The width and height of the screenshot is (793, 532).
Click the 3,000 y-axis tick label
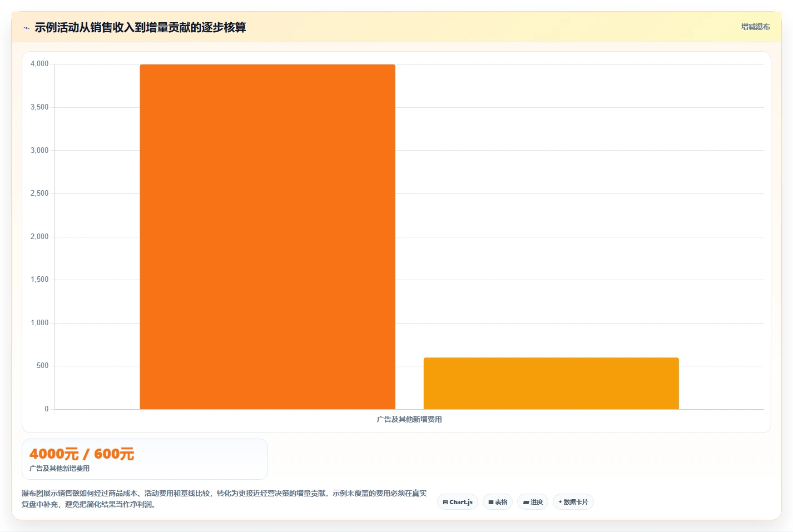tap(39, 151)
